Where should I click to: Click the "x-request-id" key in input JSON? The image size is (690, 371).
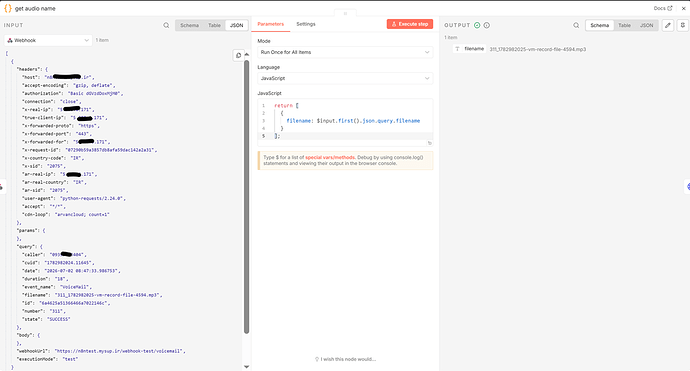coord(40,150)
